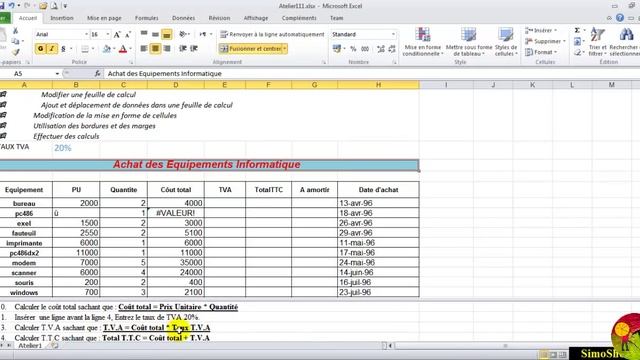Click the Insérer cells button
This screenshot has height=360, width=640.
541,30
